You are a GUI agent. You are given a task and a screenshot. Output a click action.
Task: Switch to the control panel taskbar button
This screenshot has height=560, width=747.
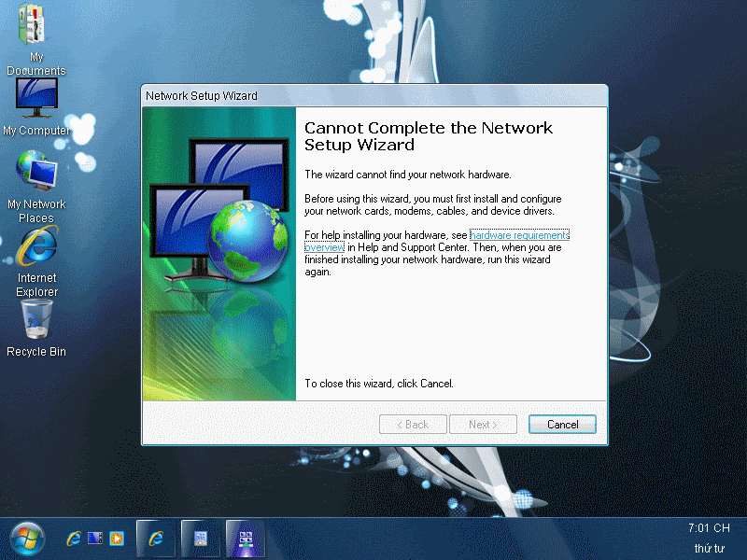point(200,539)
